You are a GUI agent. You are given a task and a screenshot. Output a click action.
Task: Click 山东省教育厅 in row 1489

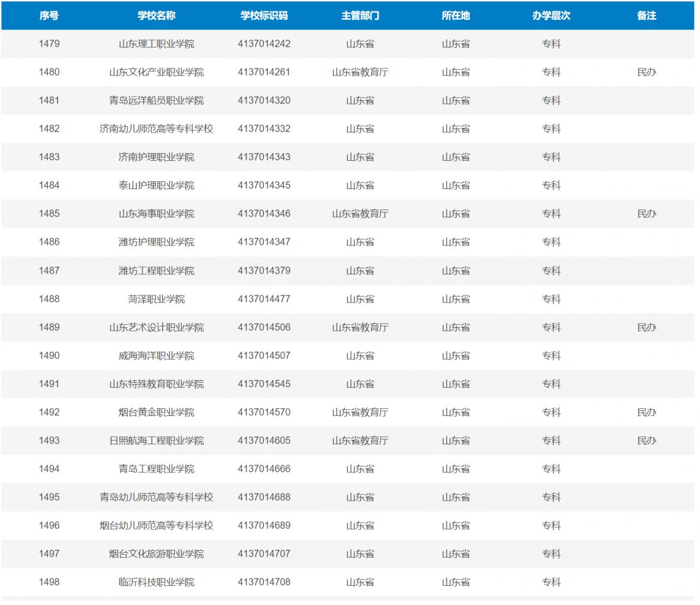[x=360, y=327]
